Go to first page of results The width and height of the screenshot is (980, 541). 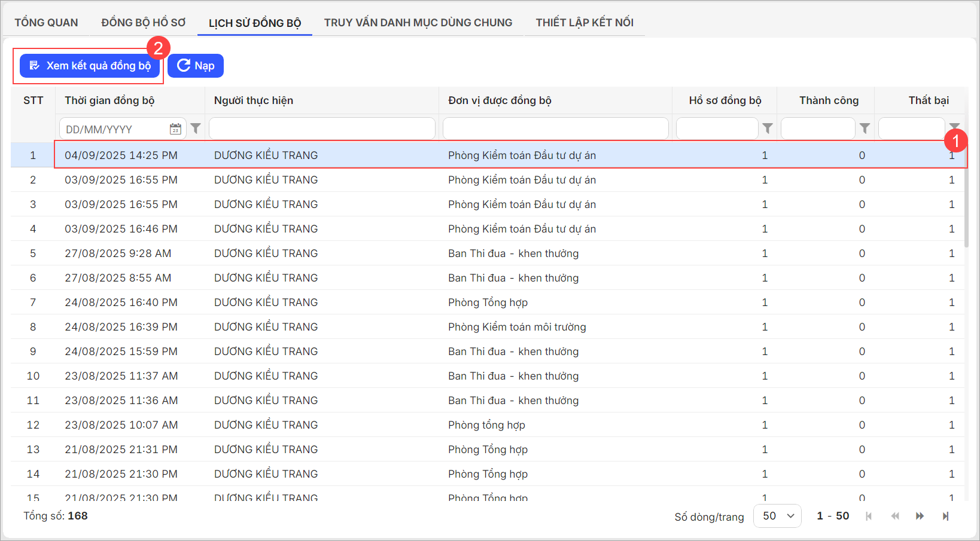coord(869,516)
